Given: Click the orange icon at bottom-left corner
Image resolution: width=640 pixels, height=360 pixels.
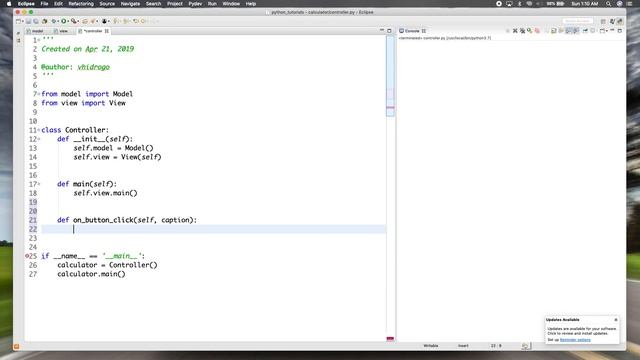Looking at the screenshot, I should click(16, 347).
